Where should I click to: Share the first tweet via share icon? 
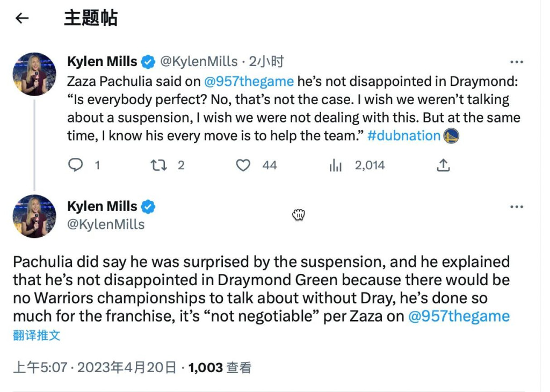443,165
